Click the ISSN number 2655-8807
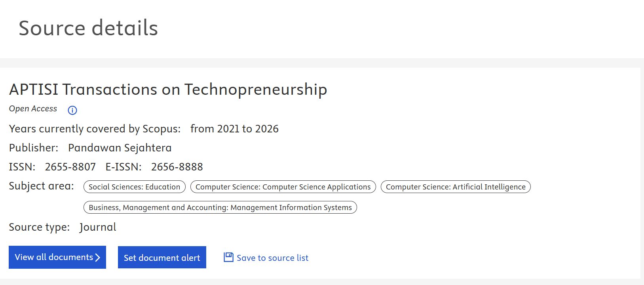This screenshot has height=285, width=644. pos(70,167)
